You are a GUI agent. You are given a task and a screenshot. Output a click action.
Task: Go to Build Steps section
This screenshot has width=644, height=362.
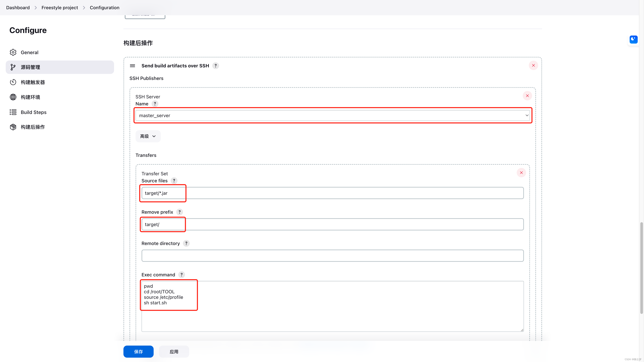(x=60, y=112)
